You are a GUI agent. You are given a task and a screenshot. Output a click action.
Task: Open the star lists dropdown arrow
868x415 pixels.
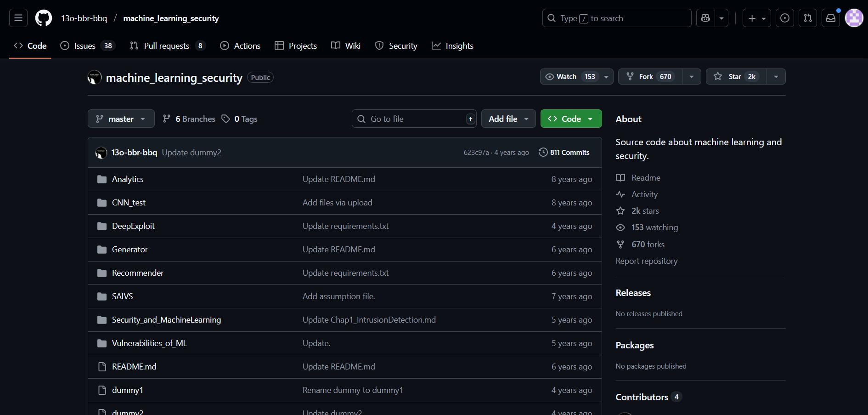click(776, 77)
